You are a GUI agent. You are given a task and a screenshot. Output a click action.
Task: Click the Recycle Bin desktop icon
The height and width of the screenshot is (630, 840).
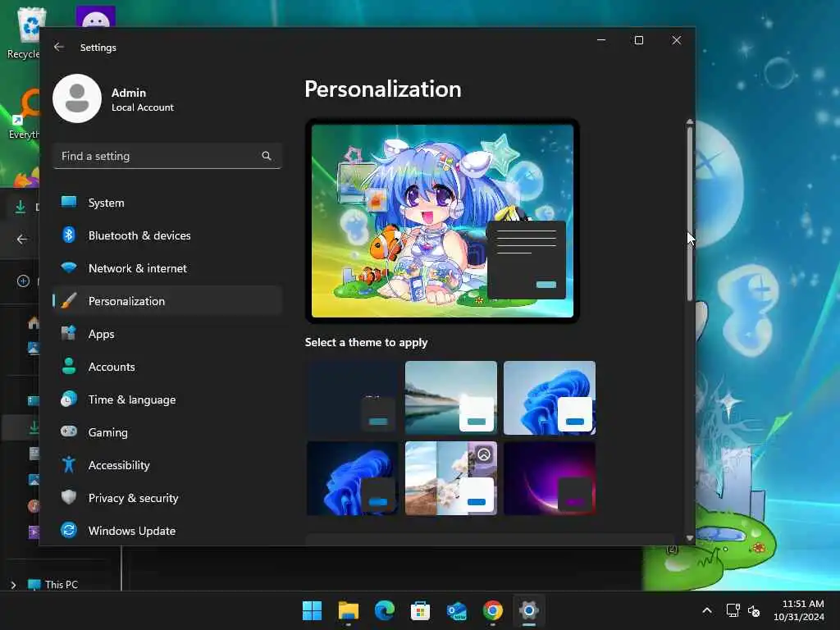[23, 33]
